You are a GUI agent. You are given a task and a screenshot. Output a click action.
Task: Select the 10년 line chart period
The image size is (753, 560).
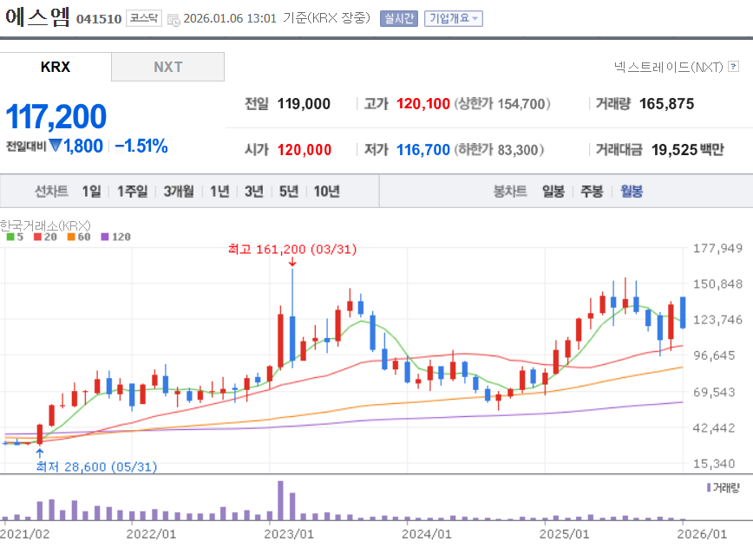point(326,192)
